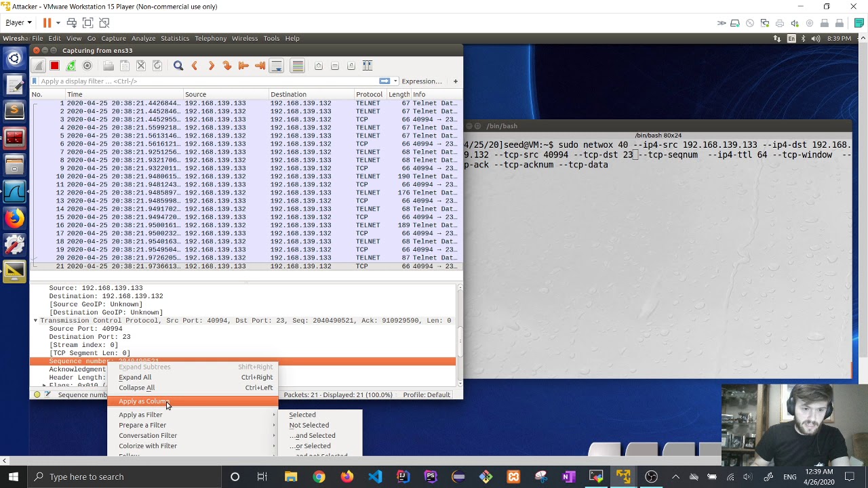Viewport: 868px width, 488px height.
Task: Click the display filter bookmark icon
Action: point(35,81)
